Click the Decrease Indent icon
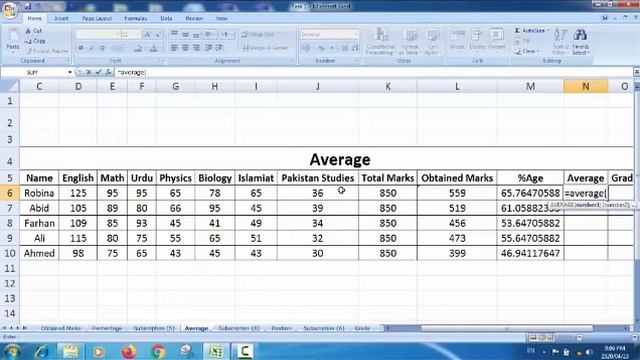640x360 pixels. point(209,48)
